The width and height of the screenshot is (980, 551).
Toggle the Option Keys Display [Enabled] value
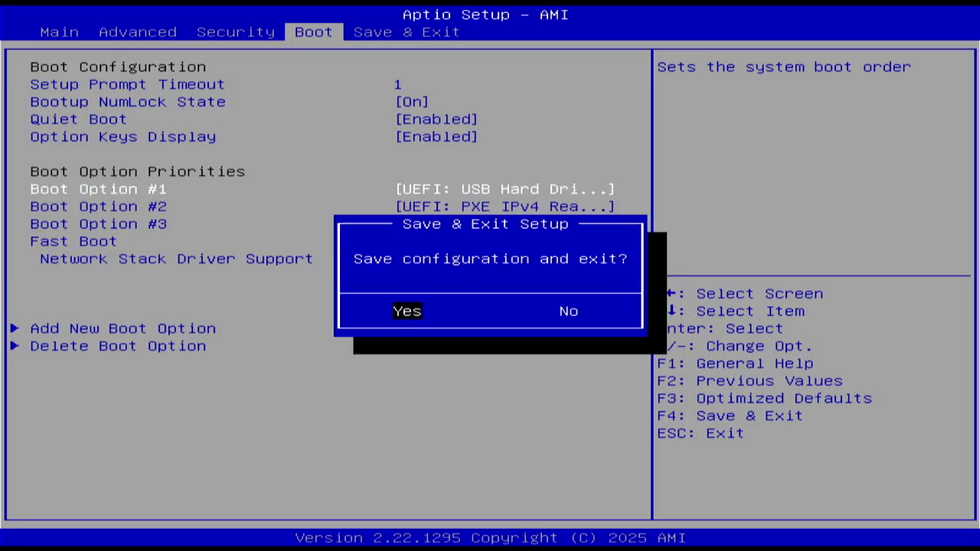point(436,137)
